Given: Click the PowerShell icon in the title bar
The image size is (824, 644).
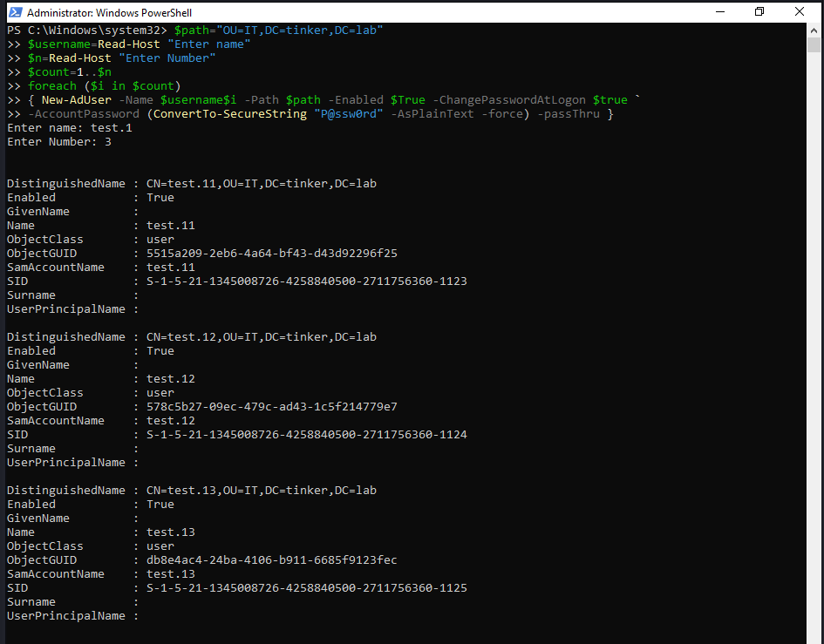Looking at the screenshot, I should point(14,12).
